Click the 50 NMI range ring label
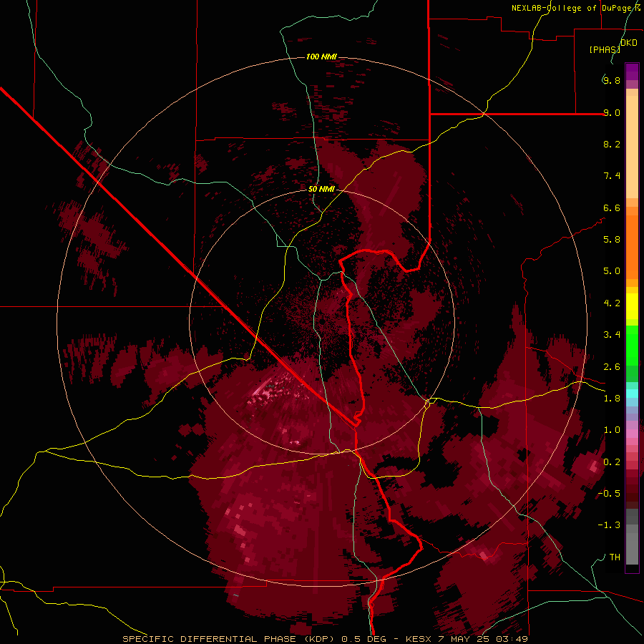 321,189
